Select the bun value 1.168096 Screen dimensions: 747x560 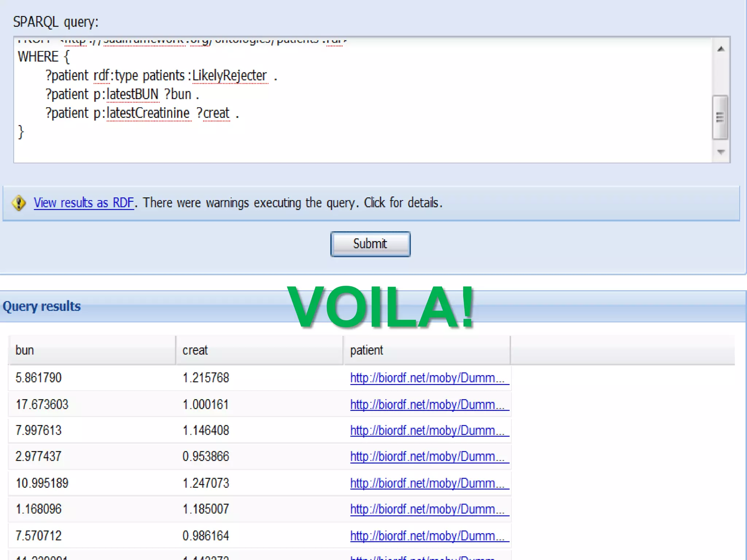tap(39, 509)
